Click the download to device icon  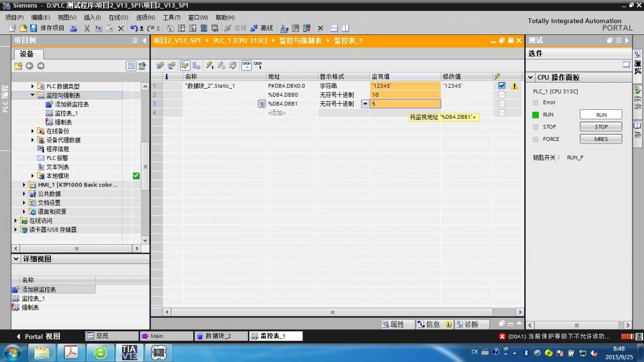[182, 28]
